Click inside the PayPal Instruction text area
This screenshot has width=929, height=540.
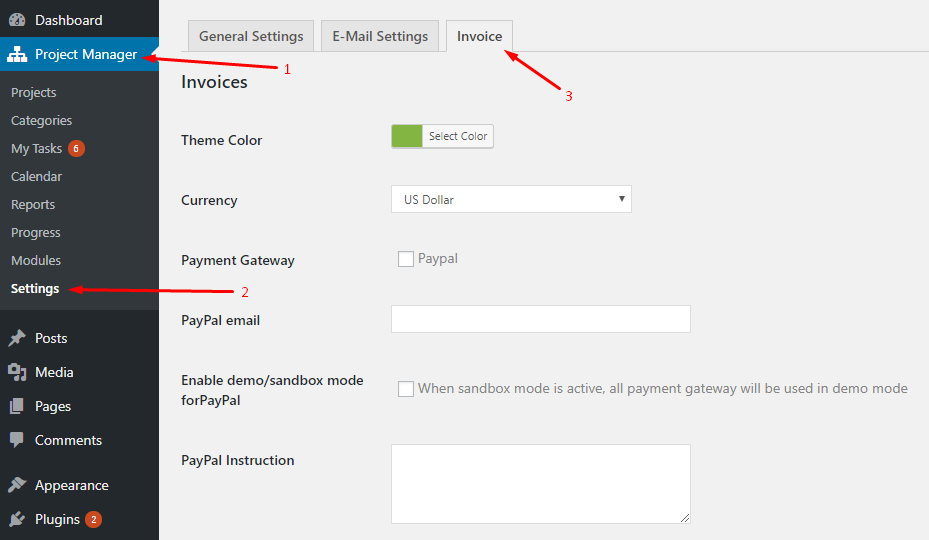pos(541,484)
